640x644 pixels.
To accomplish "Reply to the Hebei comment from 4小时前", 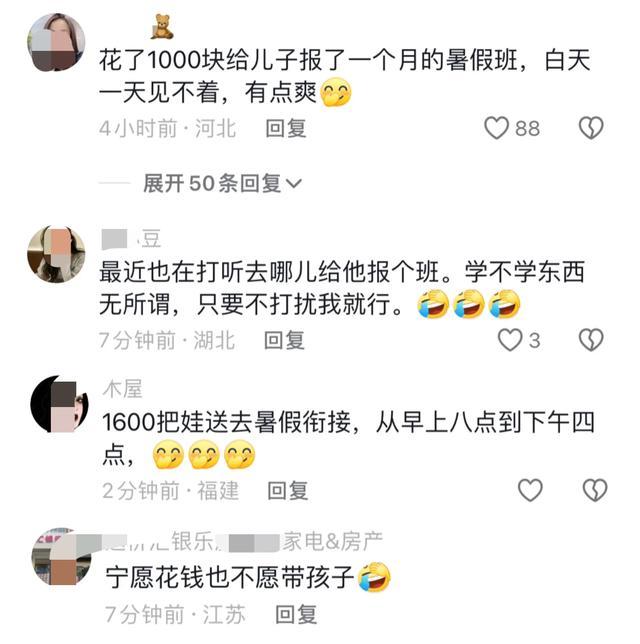I will point(286,128).
